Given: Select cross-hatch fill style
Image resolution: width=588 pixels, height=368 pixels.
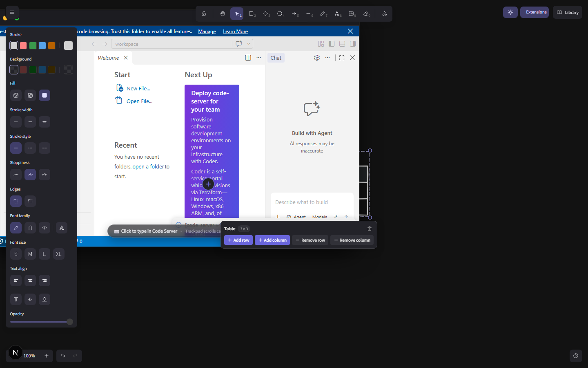Looking at the screenshot, I should click(30, 95).
